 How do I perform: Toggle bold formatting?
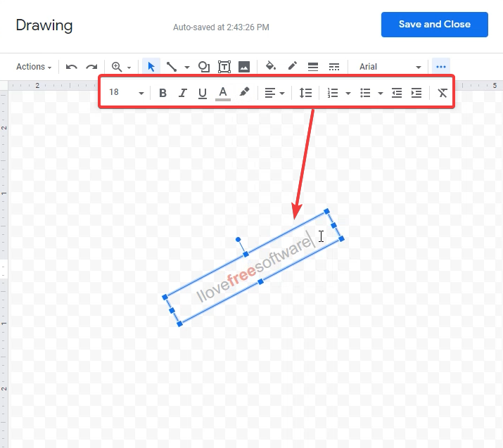[163, 93]
